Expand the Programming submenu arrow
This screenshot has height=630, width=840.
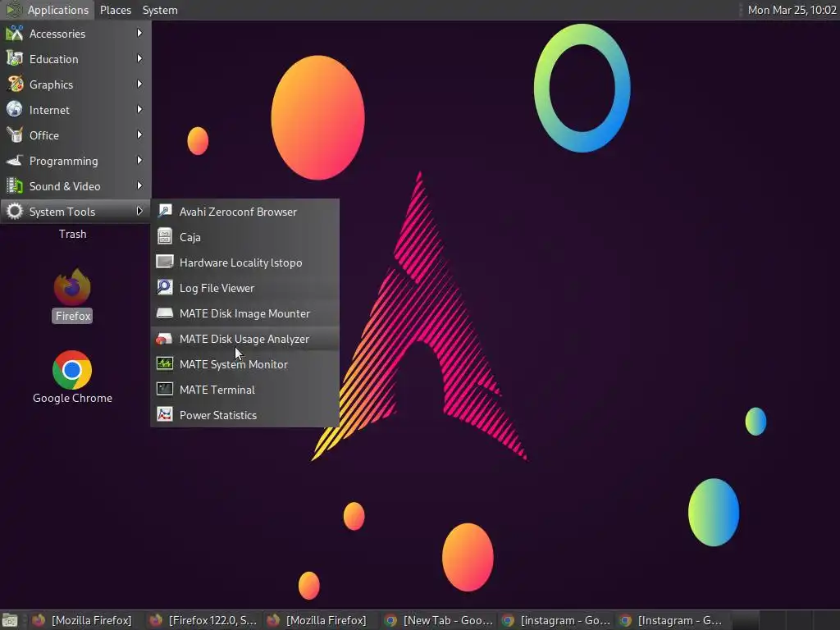click(x=139, y=160)
